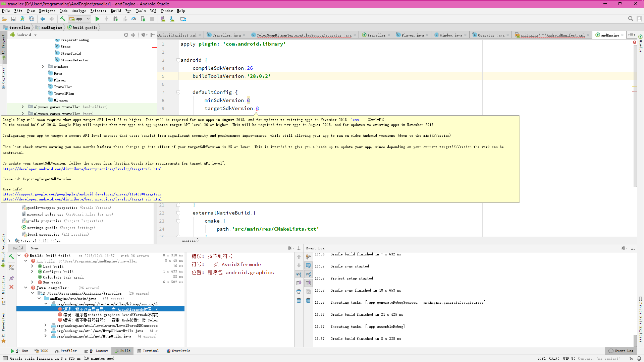This screenshot has width=644, height=362.
Task: Click Search Everywhere magnifier icon
Action: 631,19
